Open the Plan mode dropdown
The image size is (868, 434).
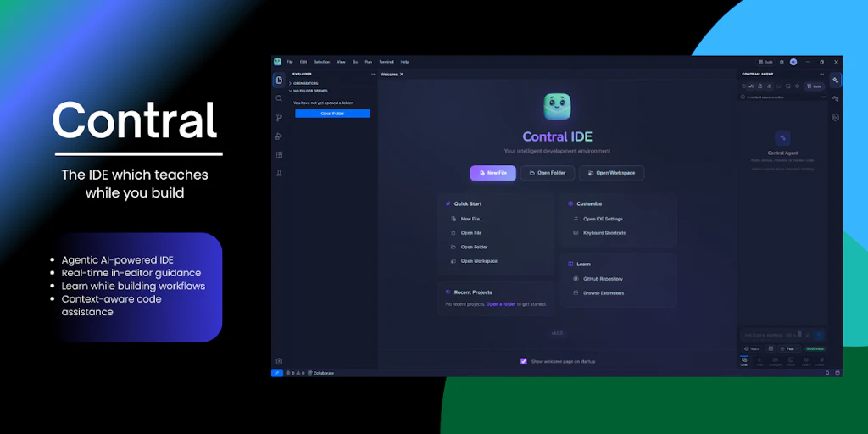[x=789, y=348]
